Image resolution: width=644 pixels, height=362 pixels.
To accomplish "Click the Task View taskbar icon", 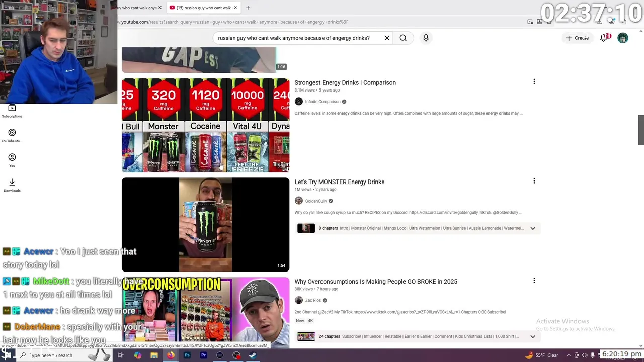I will point(121,355).
